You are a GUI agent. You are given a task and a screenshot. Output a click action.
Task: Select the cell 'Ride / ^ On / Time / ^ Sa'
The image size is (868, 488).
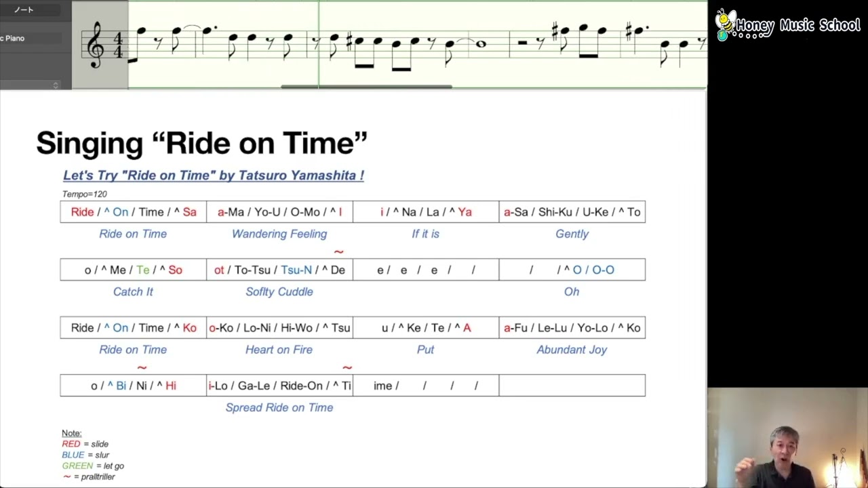133,212
